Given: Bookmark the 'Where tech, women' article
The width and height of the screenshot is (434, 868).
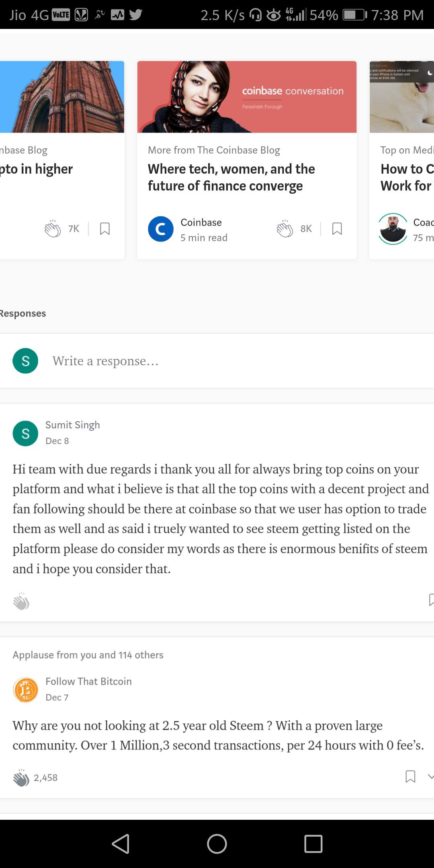Looking at the screenshot, I should (337, 229).
